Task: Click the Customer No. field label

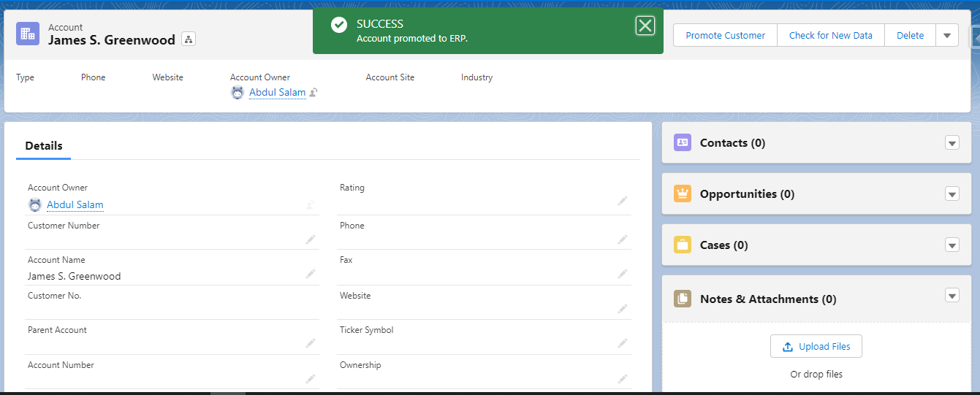Action: (55, 296)
